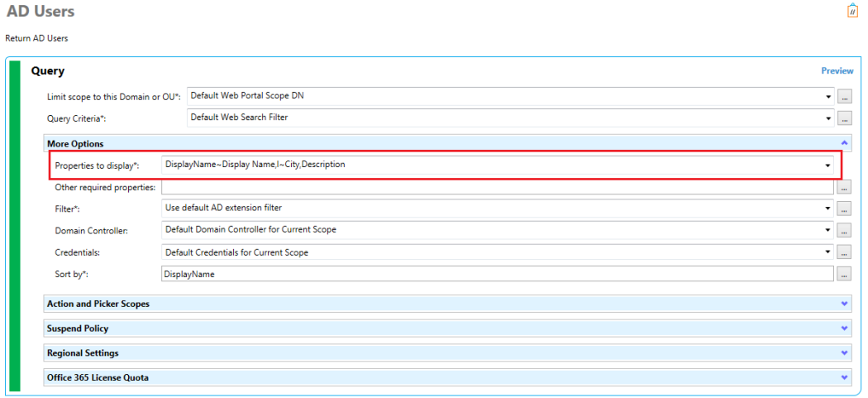This screenshot has height=398, width=868.
Task: Open Limit scope to Domain or OU dropdown
Action: click(x=828, y=97)
